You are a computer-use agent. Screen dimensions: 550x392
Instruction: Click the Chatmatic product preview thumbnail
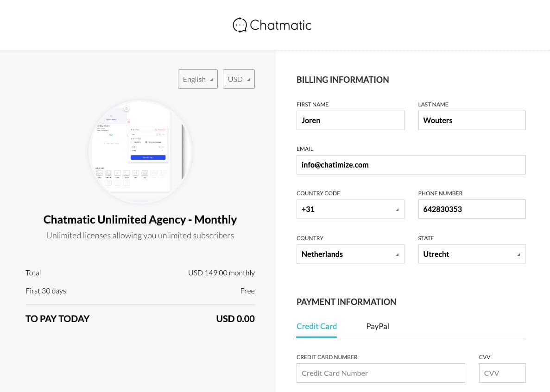[x=140, y=151]
